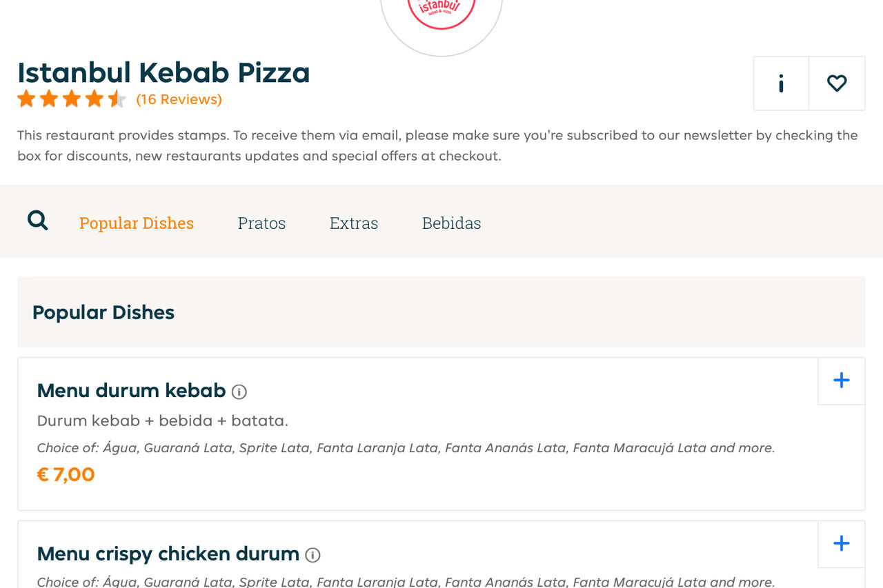Switch to the Pratos tab
This screenshot has height=588, width=883.
(x=261, y=223)
